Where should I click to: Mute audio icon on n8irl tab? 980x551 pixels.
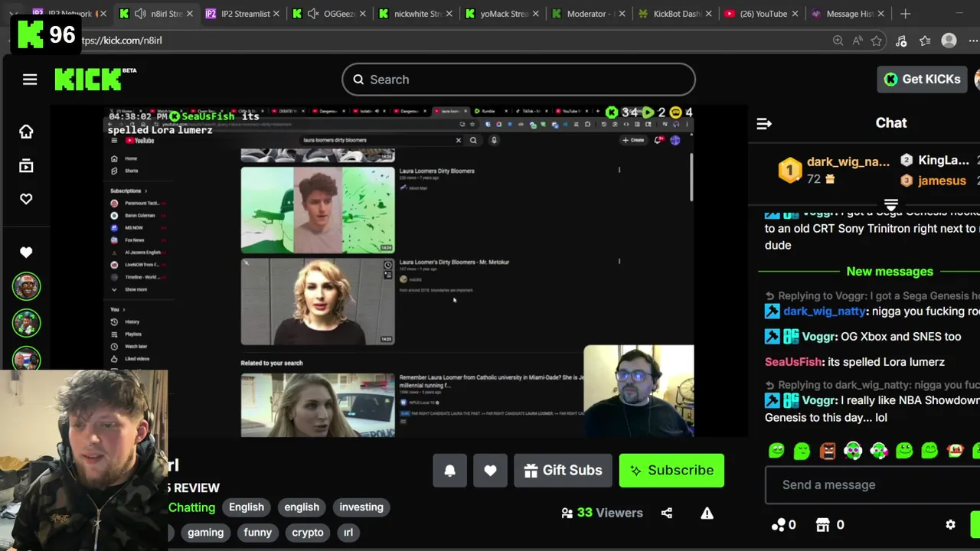click(139, 14)
